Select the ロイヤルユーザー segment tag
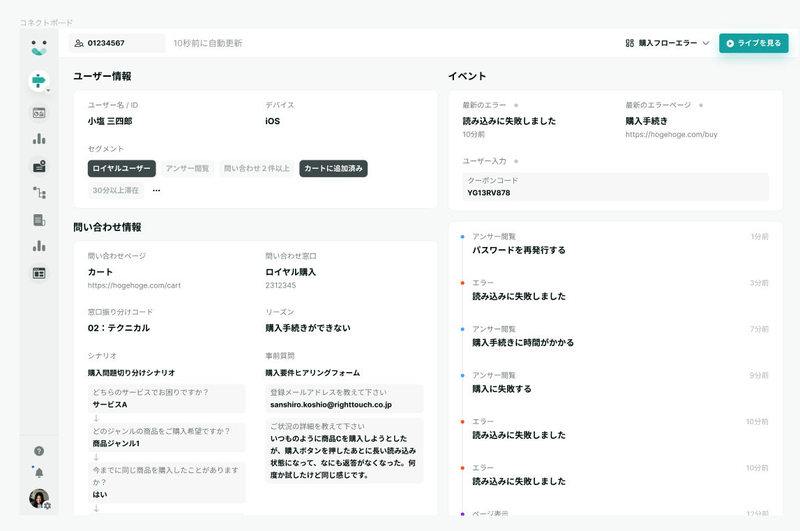 pyautogui.click(x=121, y=168)
